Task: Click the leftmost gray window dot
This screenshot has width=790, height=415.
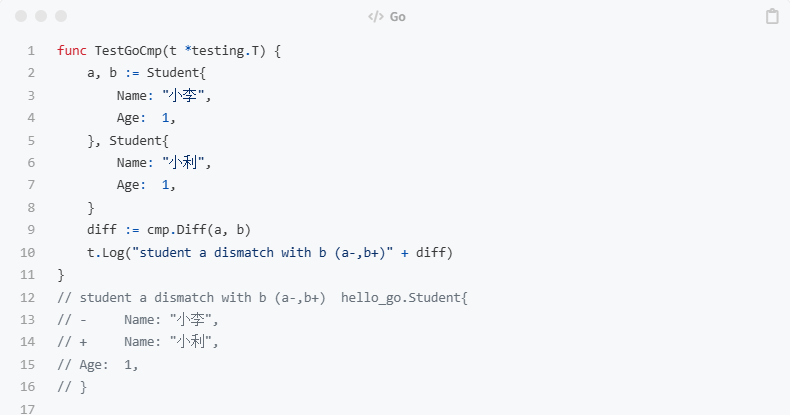Action: [23, 17]
